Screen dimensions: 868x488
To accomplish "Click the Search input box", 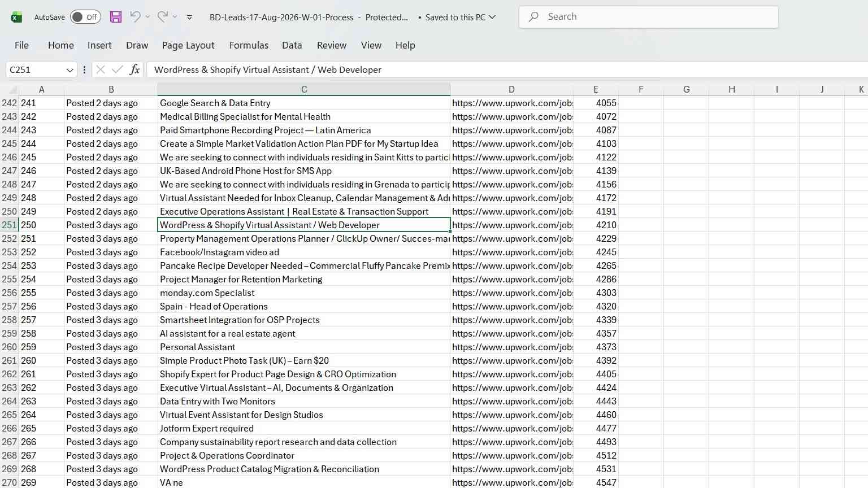I will click(649, 17).
